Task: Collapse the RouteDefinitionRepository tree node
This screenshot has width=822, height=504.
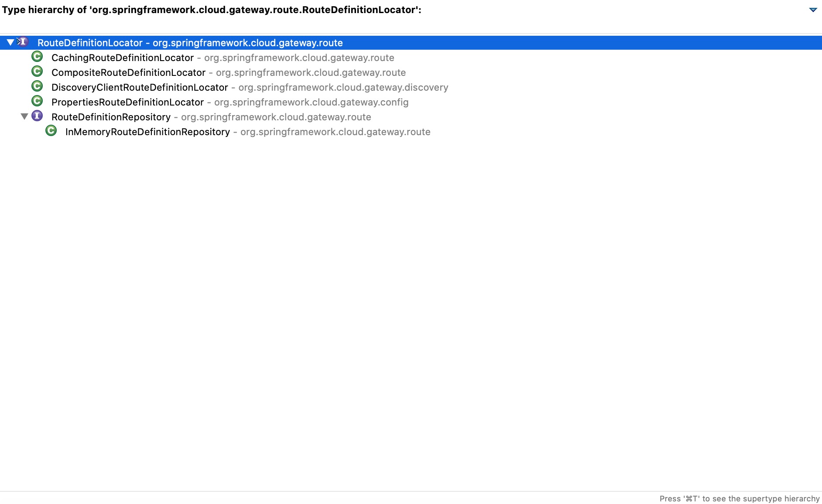Action: coord(24,116)
